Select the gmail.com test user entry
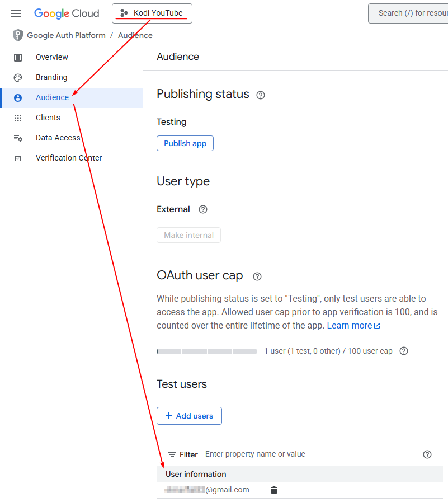Viewport: 448px width, 502px height. pyautogui.click(x=207, y=490)
